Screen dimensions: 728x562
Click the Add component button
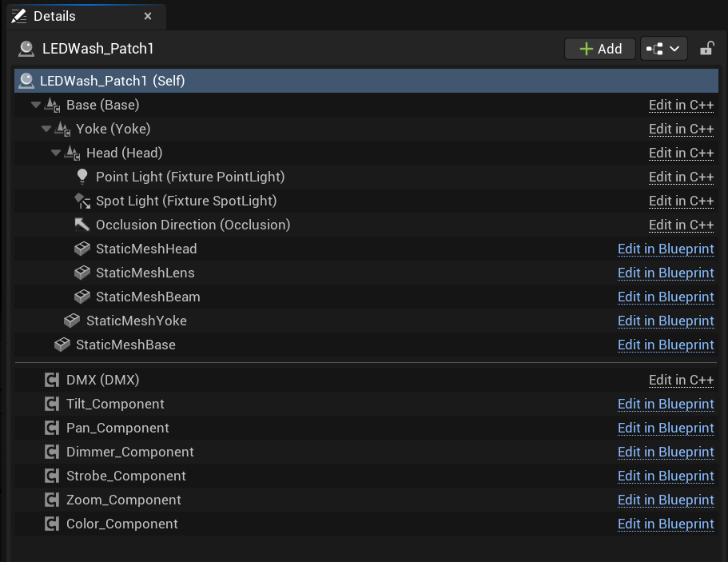[600, 49]
